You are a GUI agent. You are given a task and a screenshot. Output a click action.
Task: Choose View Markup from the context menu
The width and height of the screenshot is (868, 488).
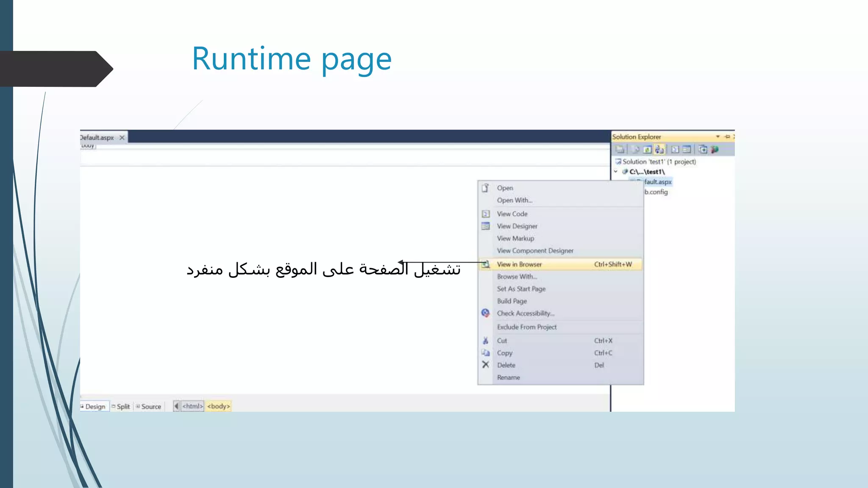(x=560, y=238)
